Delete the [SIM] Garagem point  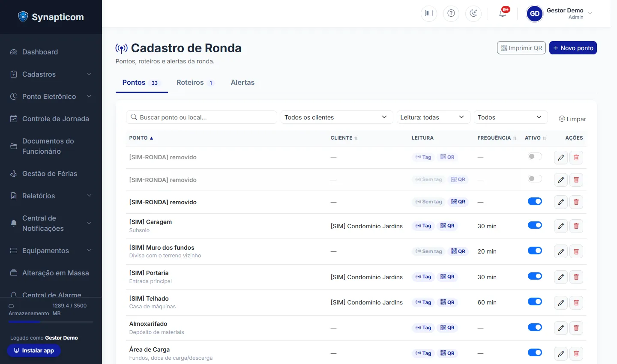pos(576,226)
